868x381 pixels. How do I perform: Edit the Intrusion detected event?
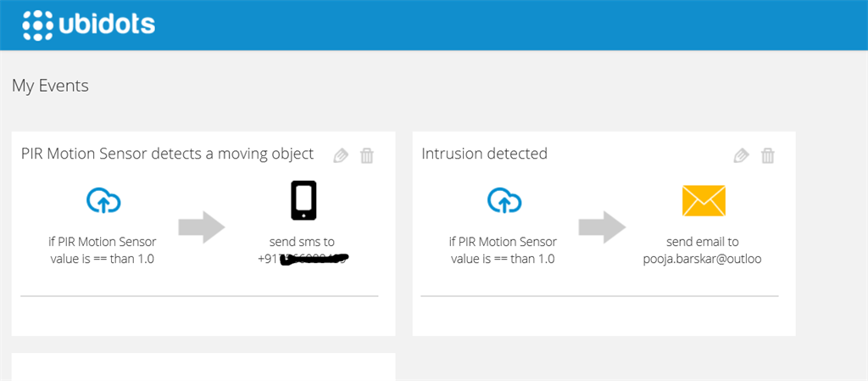click(742, 155)
